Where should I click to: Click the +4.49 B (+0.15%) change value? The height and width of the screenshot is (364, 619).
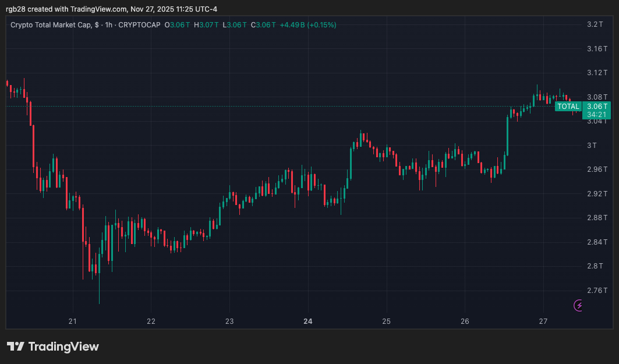pos(307,25)
